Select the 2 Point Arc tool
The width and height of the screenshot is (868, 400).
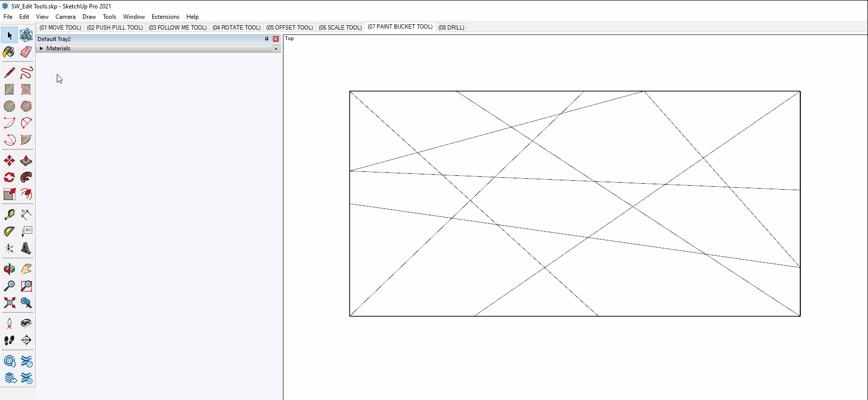coord(26,123)
